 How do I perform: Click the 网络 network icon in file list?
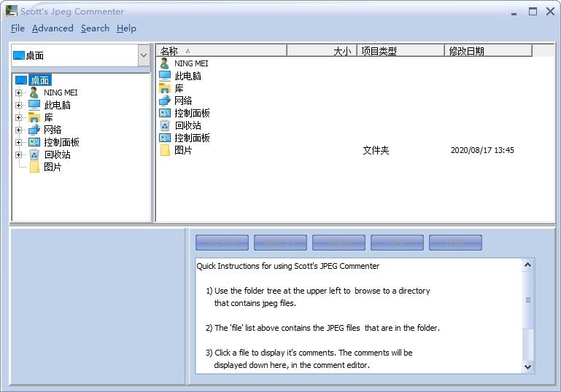[x=165, y=101]
